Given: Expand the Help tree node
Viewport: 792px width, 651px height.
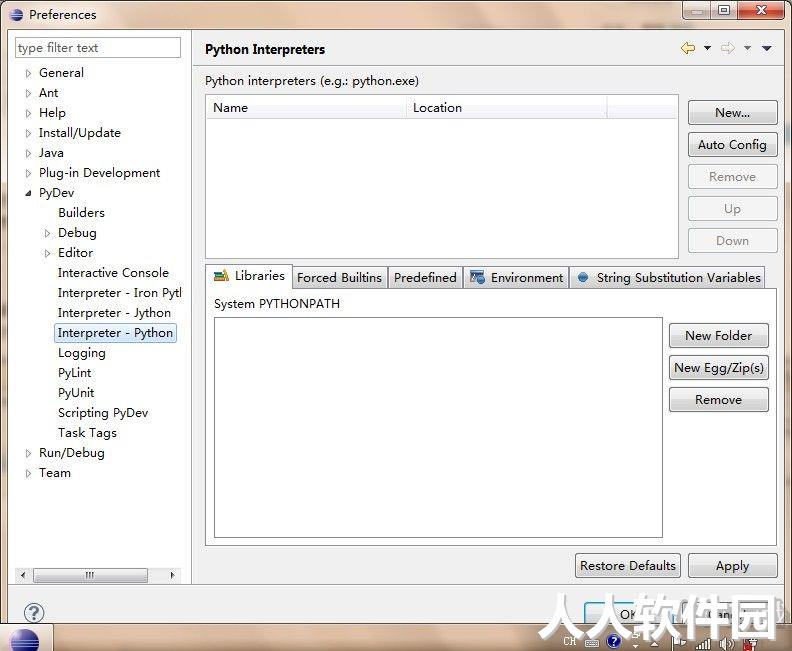Looking at the screenshot, I should [x=28, y=113].
